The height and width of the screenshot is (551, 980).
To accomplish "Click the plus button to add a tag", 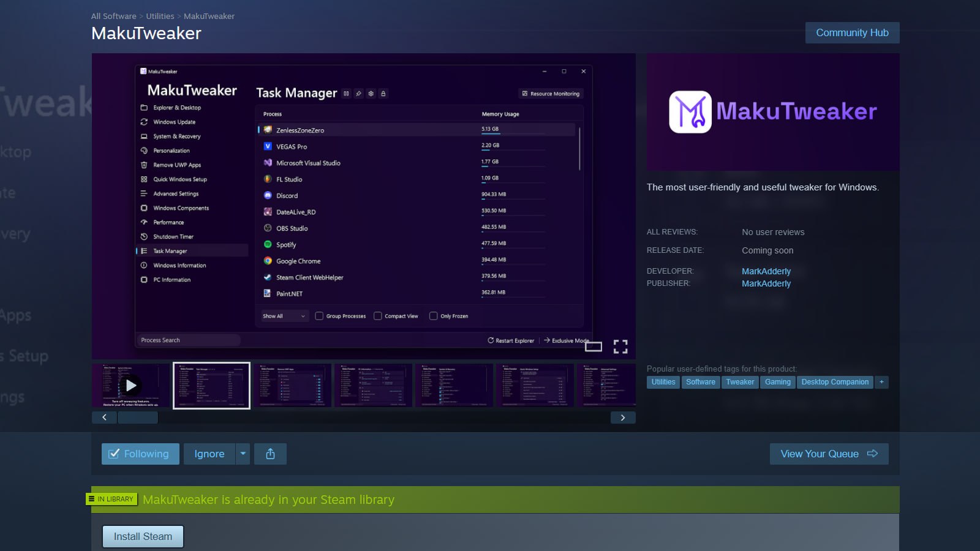I will point(881,382).
